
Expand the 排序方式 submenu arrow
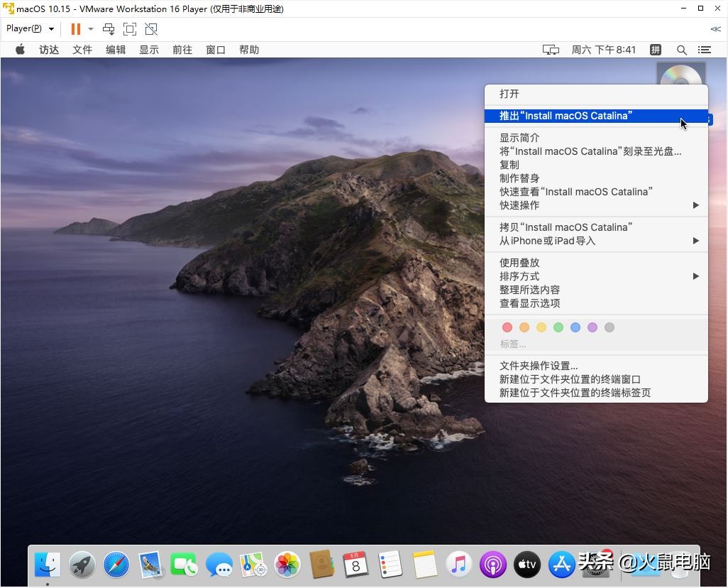(695, 276)
